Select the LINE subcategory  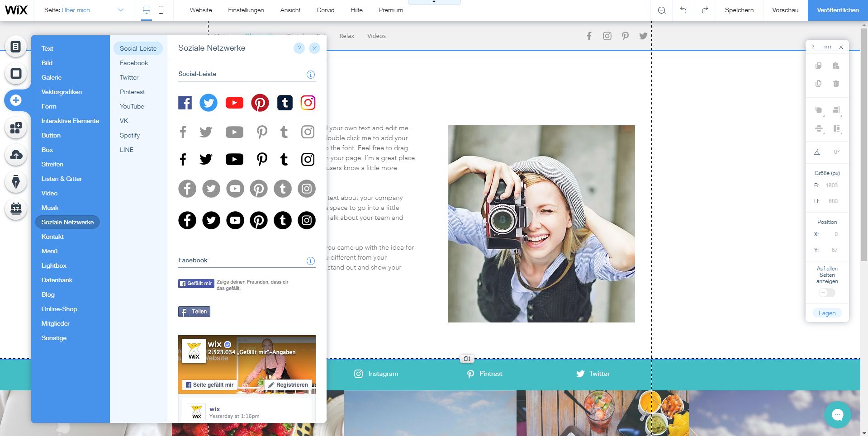127,150
